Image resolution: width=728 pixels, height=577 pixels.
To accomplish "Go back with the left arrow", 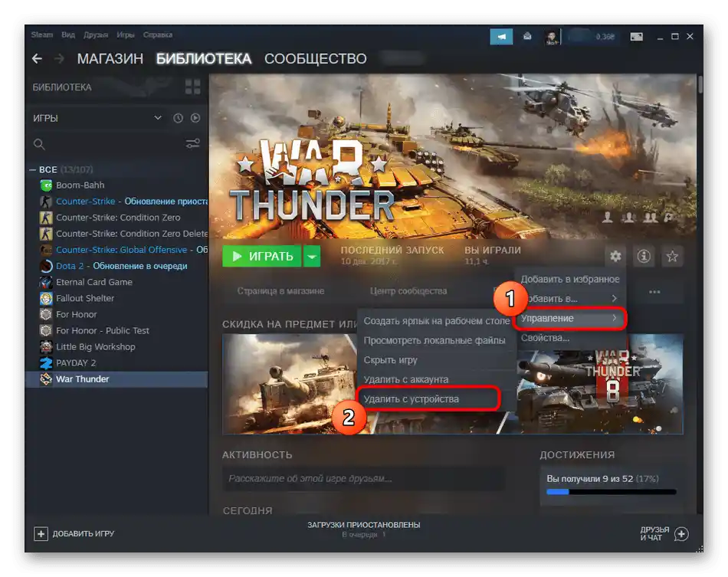I will [37, 58].
